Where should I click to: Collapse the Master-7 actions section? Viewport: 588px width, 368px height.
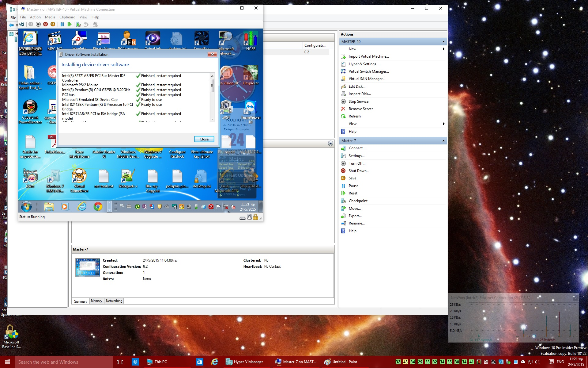pyautogui.click(x=443, y=141)
